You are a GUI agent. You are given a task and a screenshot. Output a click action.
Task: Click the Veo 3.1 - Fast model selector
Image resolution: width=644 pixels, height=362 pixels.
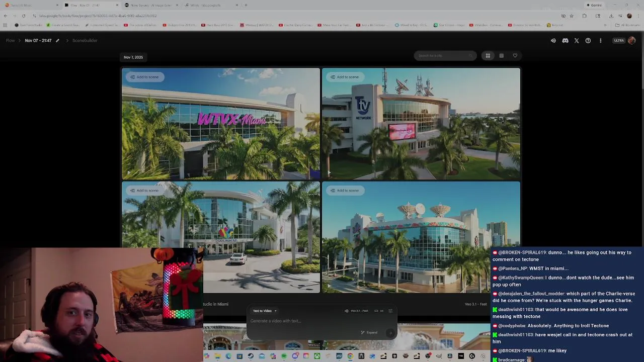(357, 311)
